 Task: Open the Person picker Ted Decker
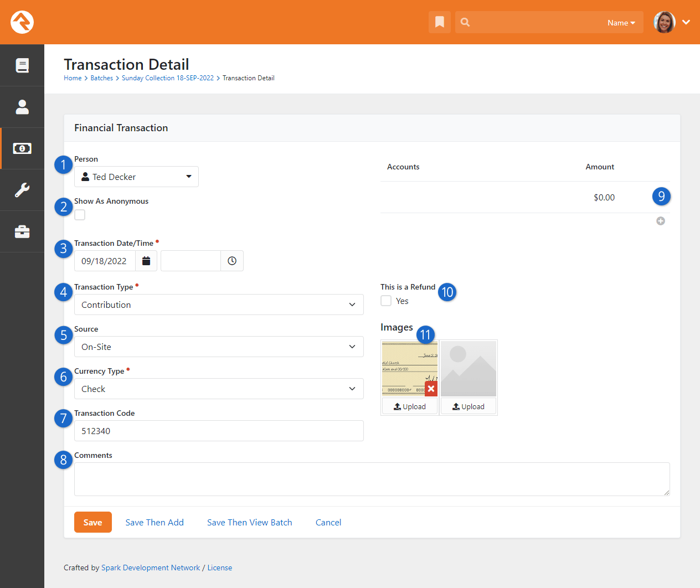click(136, 177)
